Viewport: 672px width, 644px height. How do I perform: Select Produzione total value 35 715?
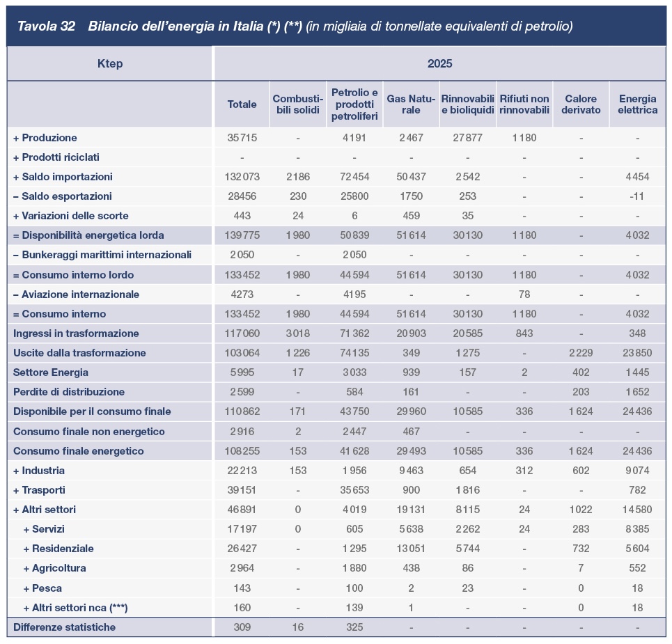click(242, 138)
